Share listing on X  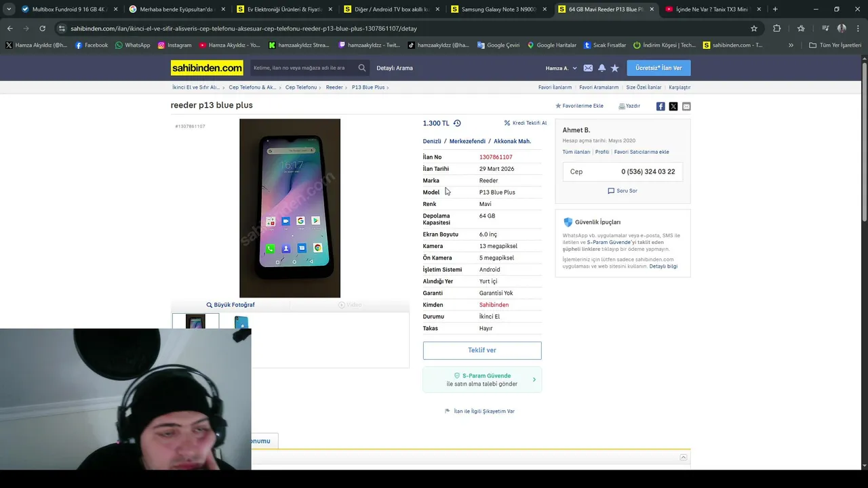click(x=673, y=106)
